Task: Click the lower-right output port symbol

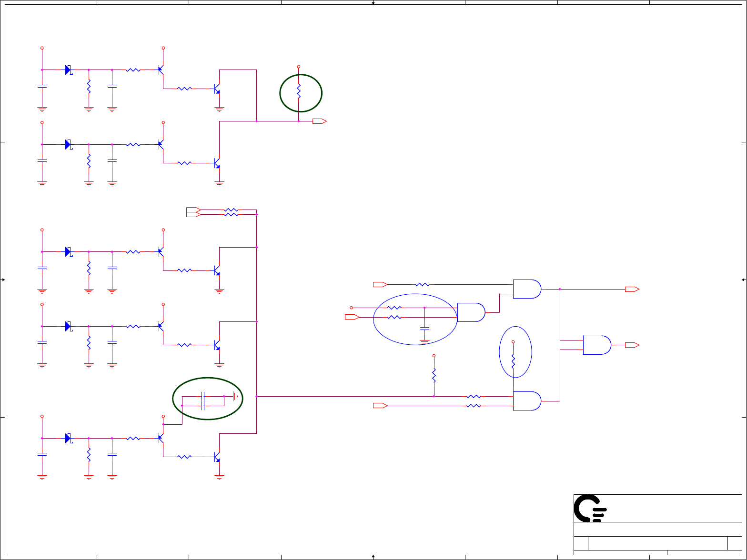Action: [632, 345]
